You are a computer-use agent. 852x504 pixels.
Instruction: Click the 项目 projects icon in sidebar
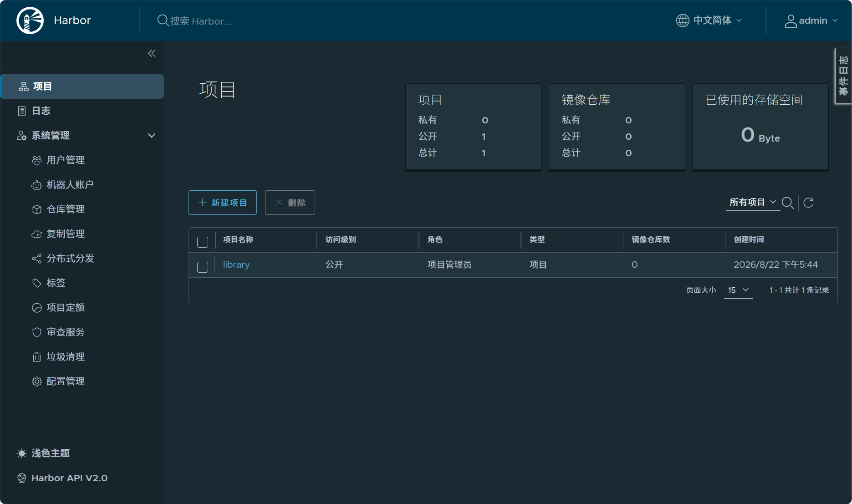pos(24,87)
